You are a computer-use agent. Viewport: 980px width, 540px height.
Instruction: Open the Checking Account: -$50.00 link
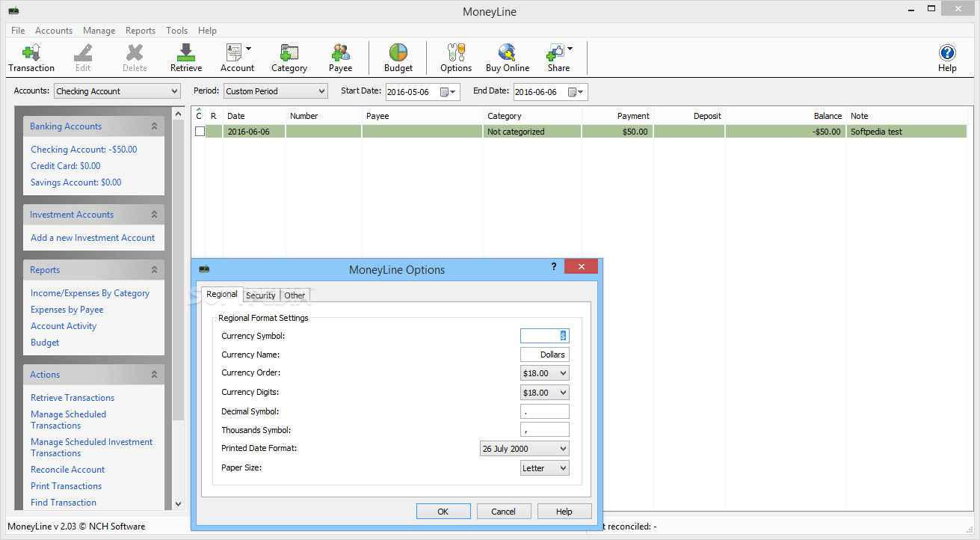coord(84,150)
